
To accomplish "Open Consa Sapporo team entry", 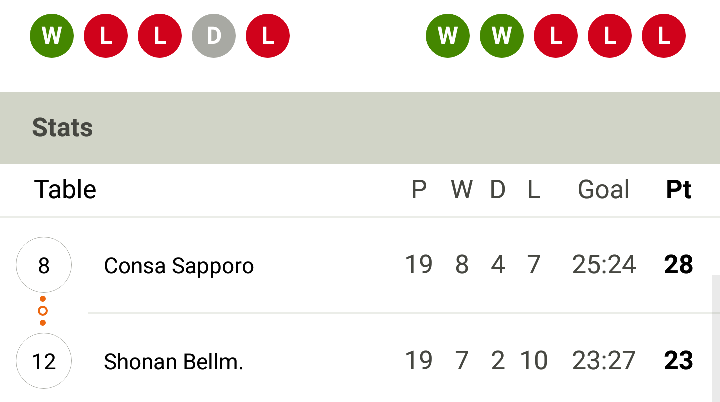I will coord(179,266).
